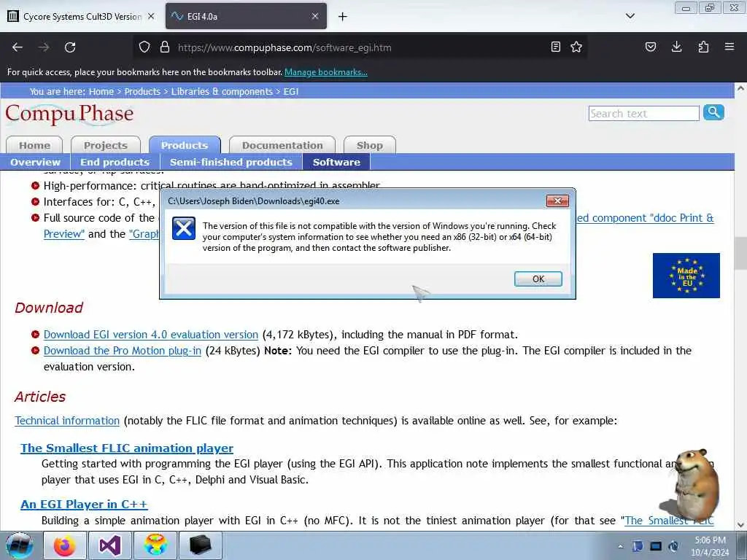Click the Home breadcrumb link
This screenshot has width=747, height=560.
101,91
